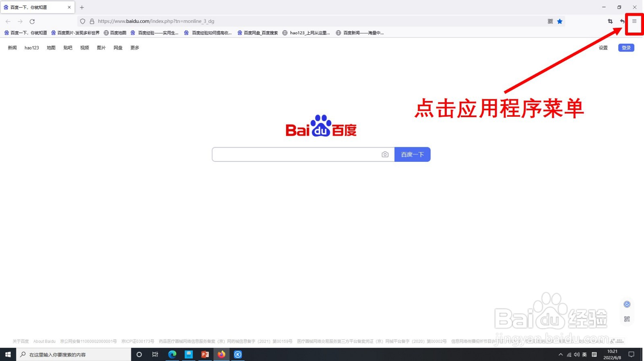Click the About Baidu footer link
This screenshot has height=361, width=644.
click(44, 341)
